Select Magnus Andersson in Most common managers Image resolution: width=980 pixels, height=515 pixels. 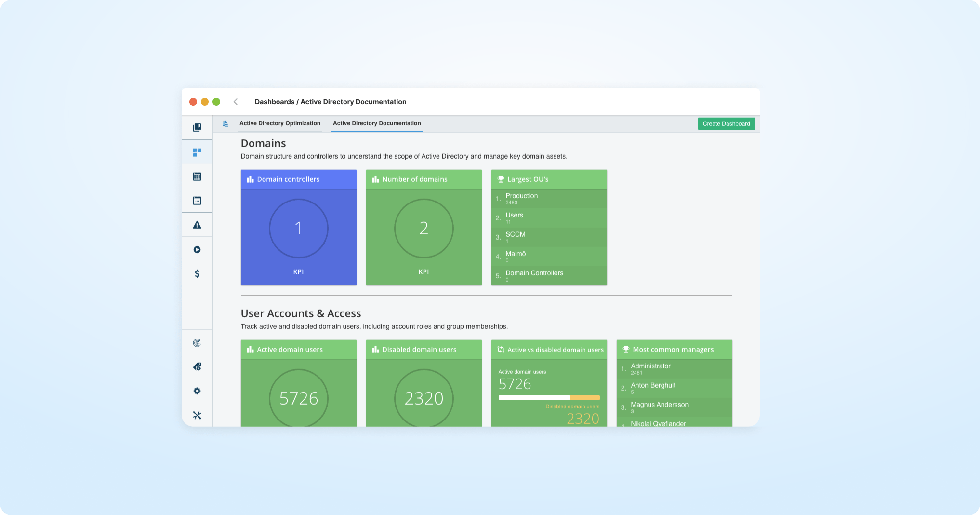pyautogui.click(x=675, y=407)
